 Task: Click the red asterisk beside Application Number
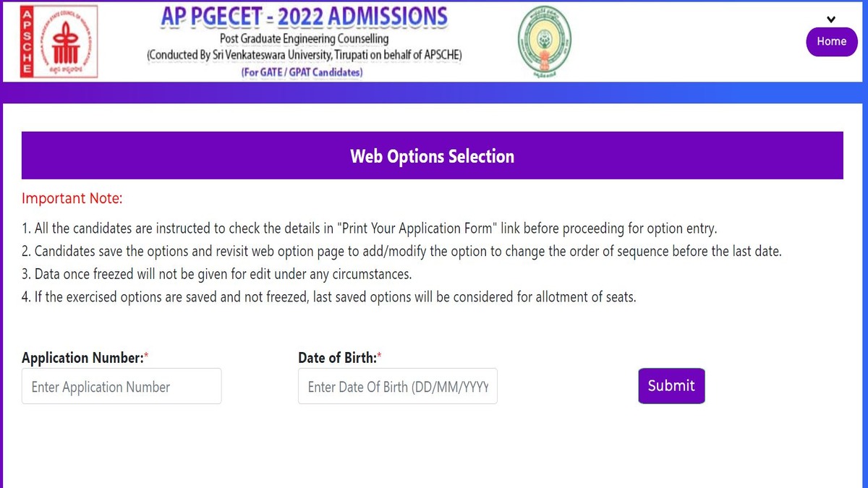[x=146, y=357]
